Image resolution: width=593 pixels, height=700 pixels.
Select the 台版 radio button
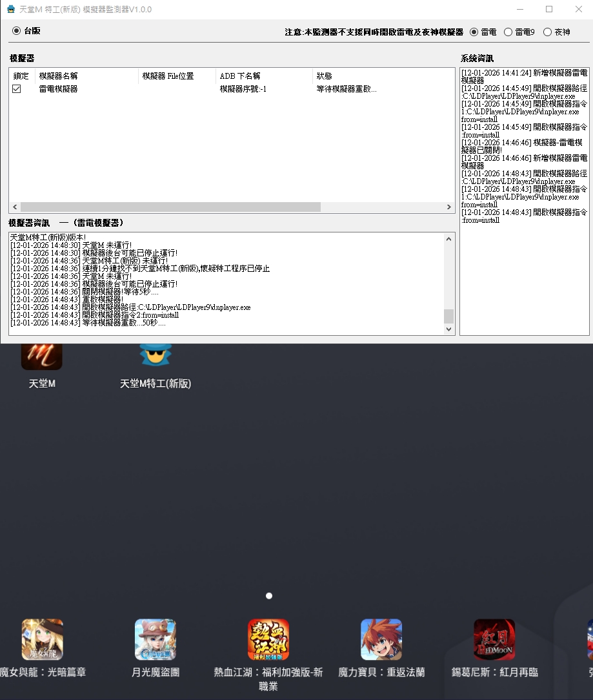pyautogui.click(x=17, y=30)
